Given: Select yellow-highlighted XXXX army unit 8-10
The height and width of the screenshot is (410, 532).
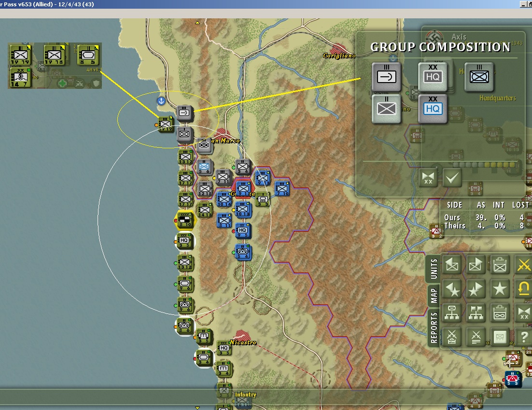Looking at the screenshot, I should 185,220.
